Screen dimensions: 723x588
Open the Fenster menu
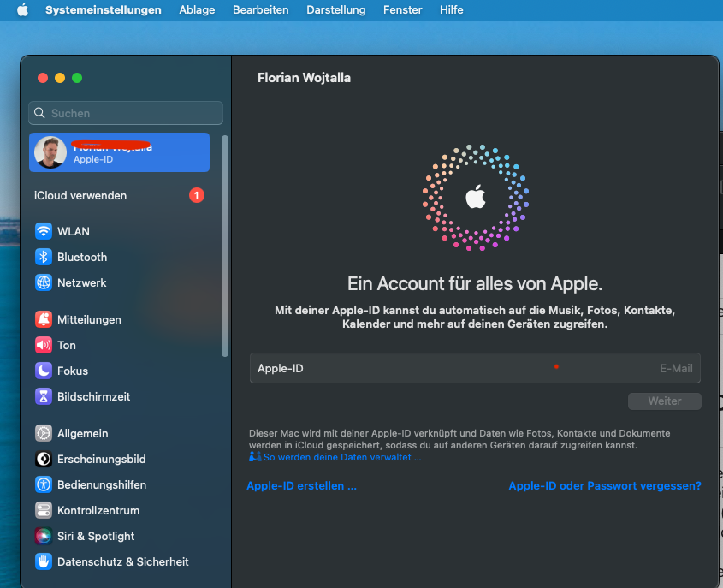[x=402, y=9]
